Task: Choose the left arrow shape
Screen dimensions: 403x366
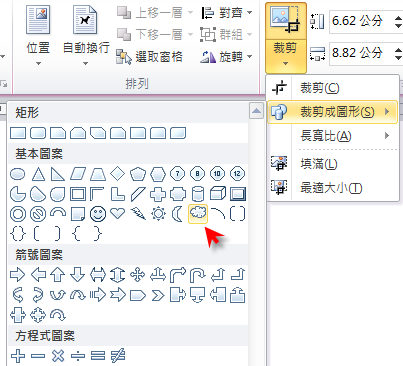Action: pyautogui.click(x=38, y=275)
